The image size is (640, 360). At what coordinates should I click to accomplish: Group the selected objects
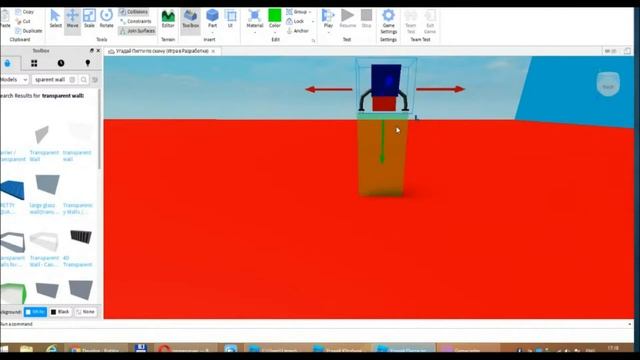(x=297, y=12)
